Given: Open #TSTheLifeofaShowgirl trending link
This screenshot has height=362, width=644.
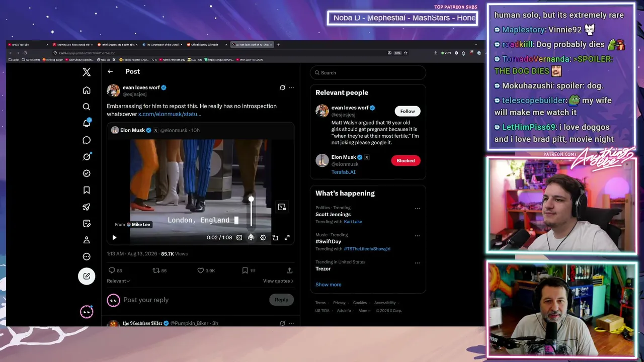Looking at the screenshot, I should pyautogui.click(x=367, y=249).
